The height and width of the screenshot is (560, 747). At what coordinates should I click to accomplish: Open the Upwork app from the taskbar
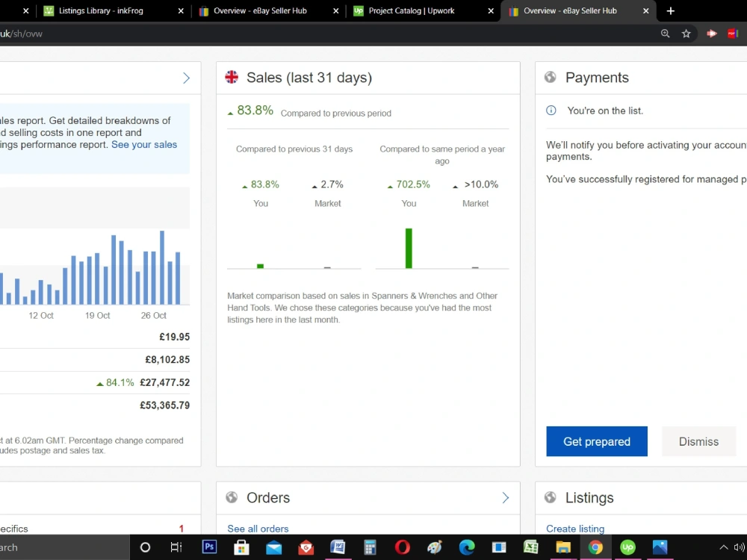click(628, 547)
